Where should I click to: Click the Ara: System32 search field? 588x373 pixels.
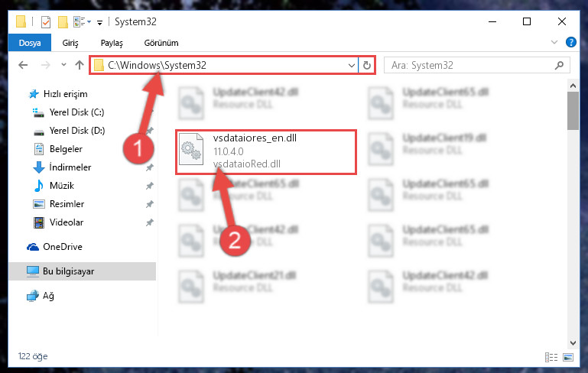tap(470, 65)
